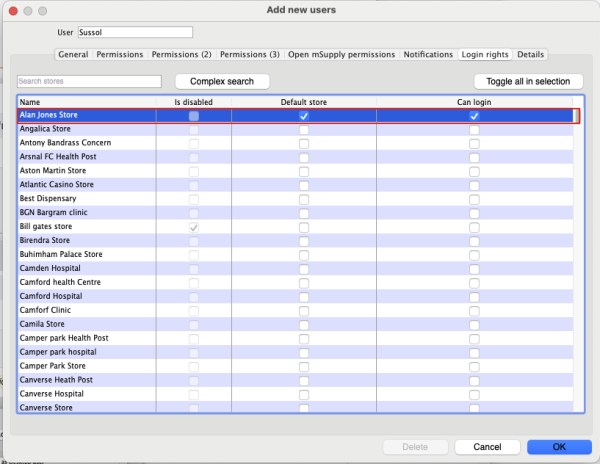600x464 pixels.
Task: Open the Open mSupply permissions tab
Action: (x=343, y=54)
